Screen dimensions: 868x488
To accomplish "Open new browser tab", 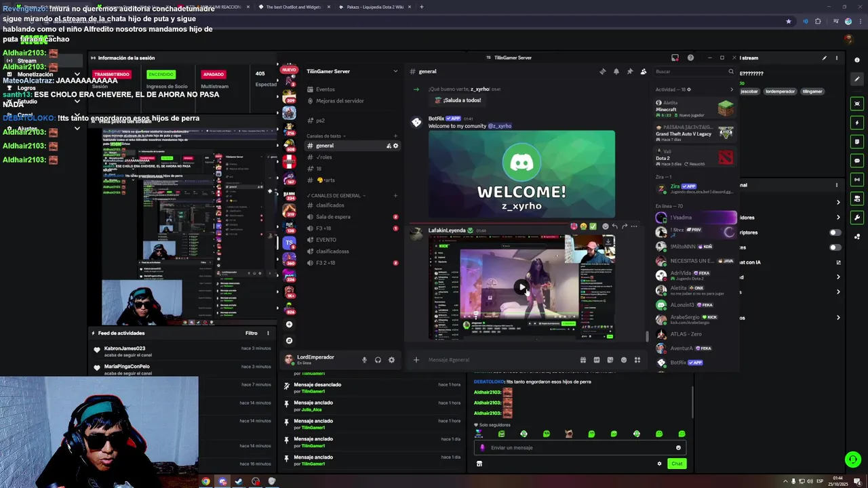I will 421,7.
